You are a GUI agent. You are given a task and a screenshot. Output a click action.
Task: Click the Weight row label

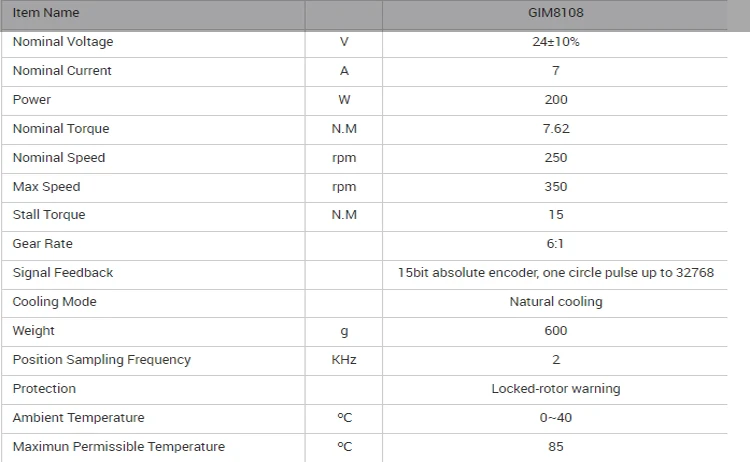pos(34,331)
